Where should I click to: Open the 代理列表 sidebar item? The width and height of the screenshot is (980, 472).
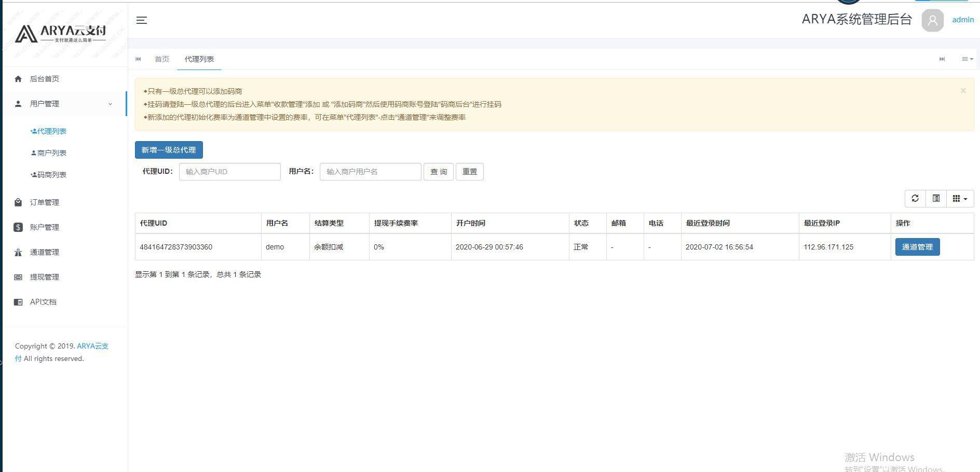(49, 131)
